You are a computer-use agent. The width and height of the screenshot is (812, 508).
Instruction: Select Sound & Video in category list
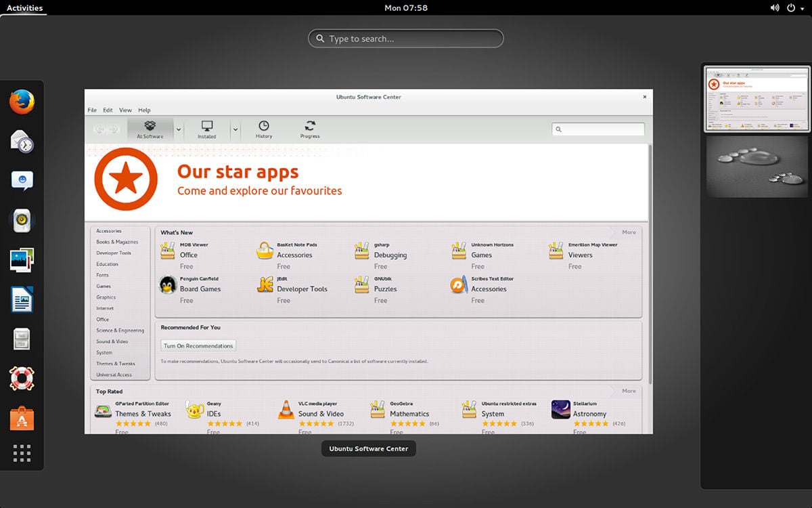point(112,341)
